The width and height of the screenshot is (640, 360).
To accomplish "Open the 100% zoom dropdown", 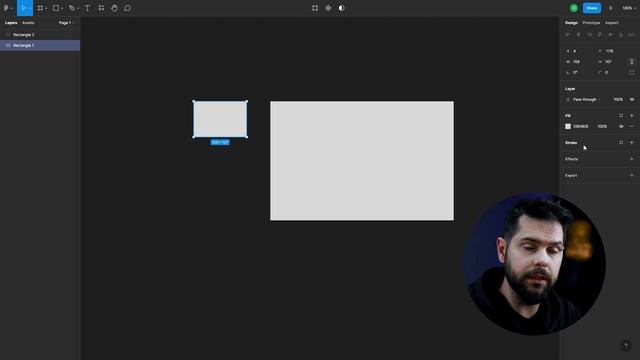I will [x=628, y=8].
